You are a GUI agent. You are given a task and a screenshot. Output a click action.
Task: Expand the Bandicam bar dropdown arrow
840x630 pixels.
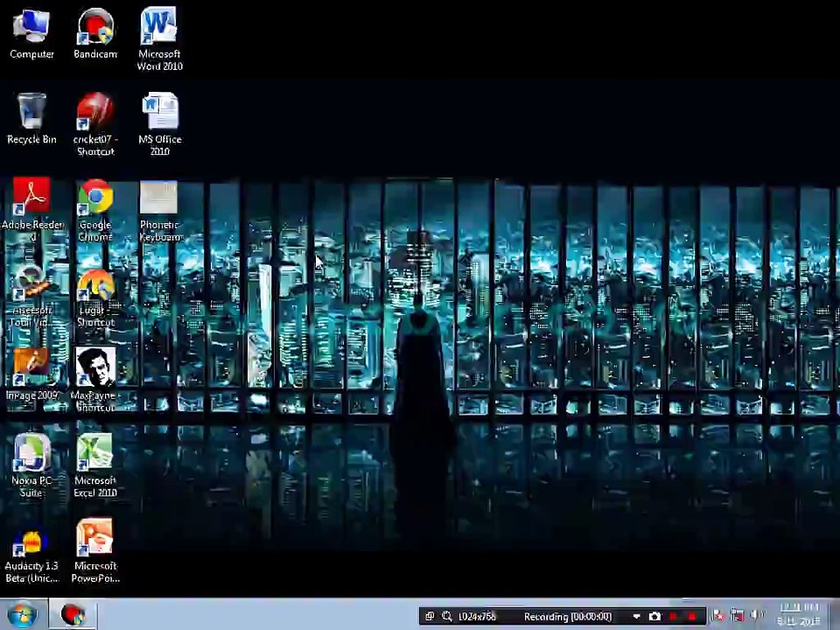pos(636,617)
